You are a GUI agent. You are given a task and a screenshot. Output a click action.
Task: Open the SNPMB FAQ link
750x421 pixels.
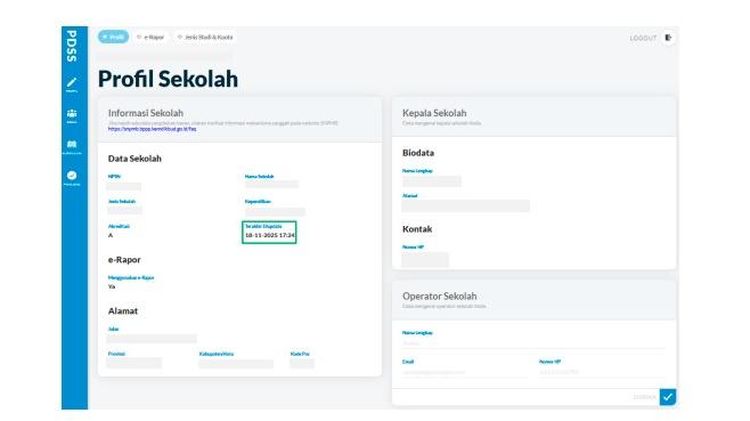click(153, 129)
